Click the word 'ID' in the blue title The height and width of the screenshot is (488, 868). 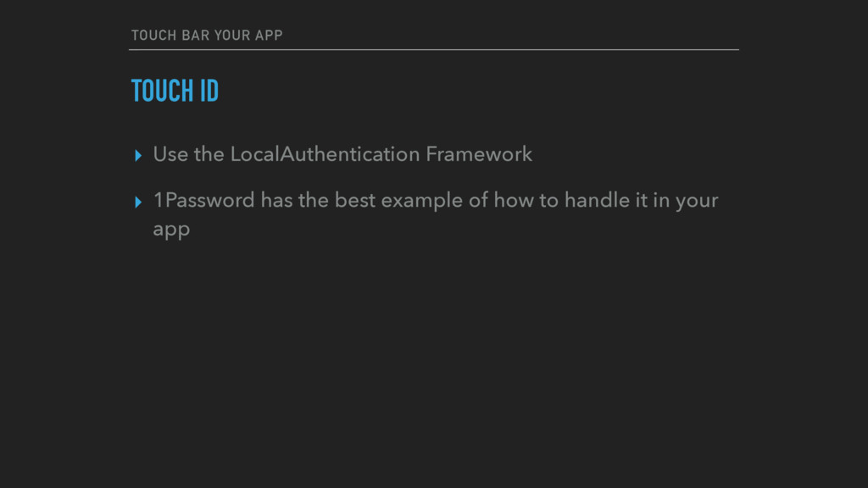(210, 91)
